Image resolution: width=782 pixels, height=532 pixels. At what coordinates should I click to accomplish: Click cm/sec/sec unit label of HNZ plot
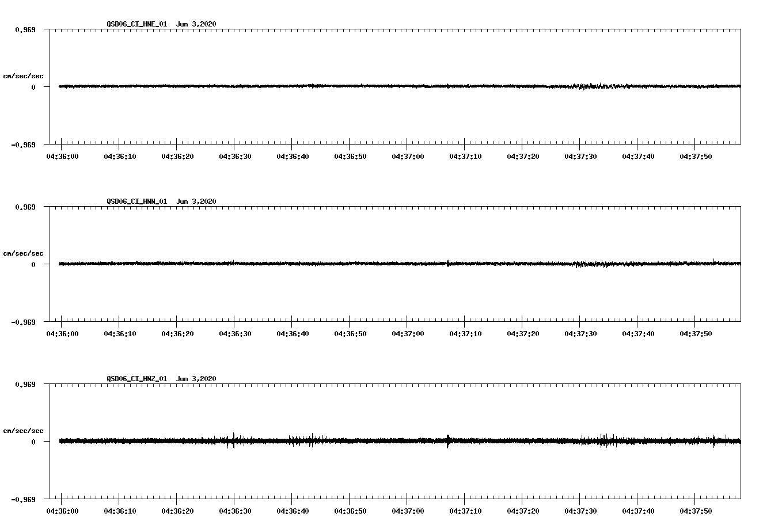[23, 431]
